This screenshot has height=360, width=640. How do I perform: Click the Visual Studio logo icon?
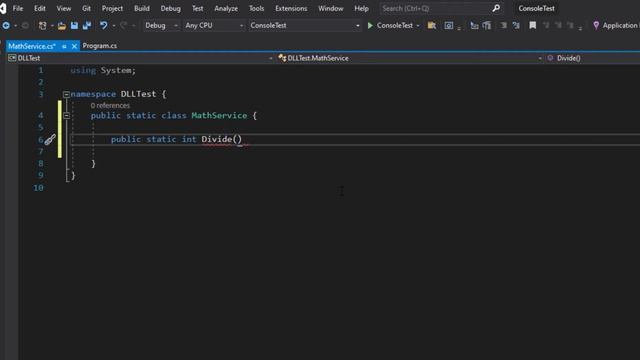[3, 8]
